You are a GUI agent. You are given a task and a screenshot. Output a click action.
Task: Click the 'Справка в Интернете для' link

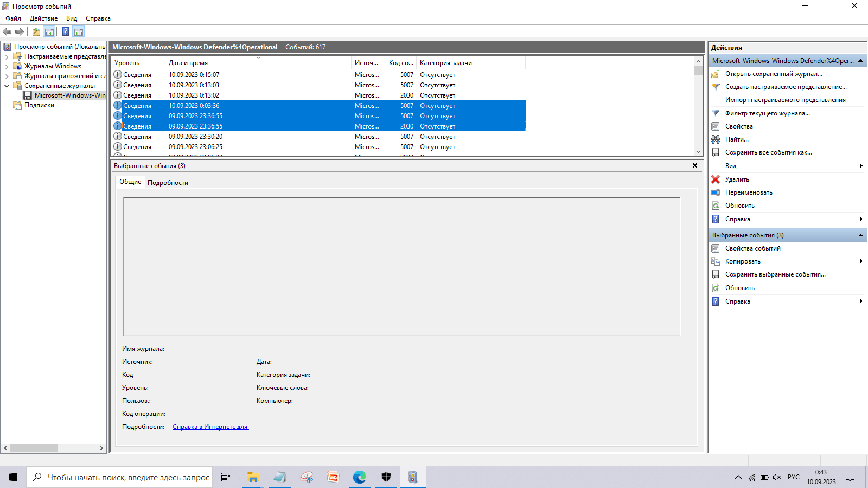coord(210,427)
